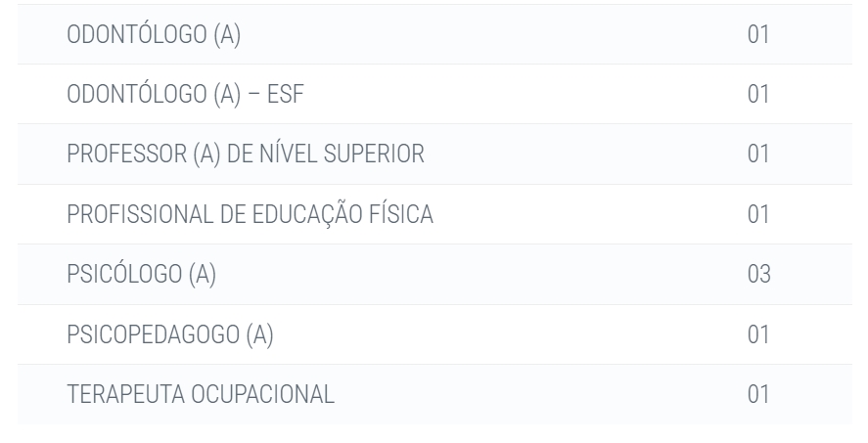868x443 pixels.
Task: Select the PSICÓLOGO (A) job title
Action: click(142, 274)
